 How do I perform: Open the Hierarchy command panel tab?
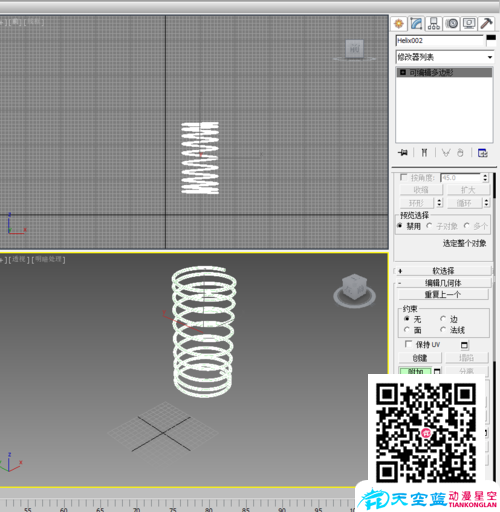434,24
